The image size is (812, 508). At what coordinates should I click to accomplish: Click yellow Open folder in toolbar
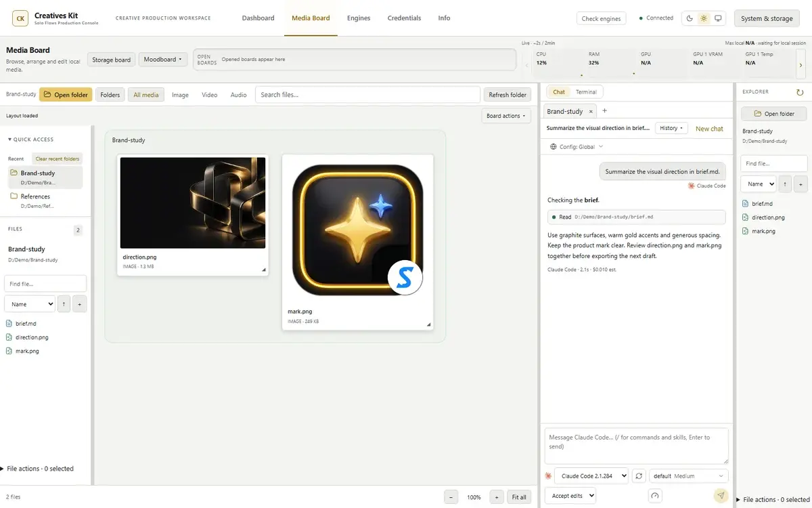click(x=66, y=95)
